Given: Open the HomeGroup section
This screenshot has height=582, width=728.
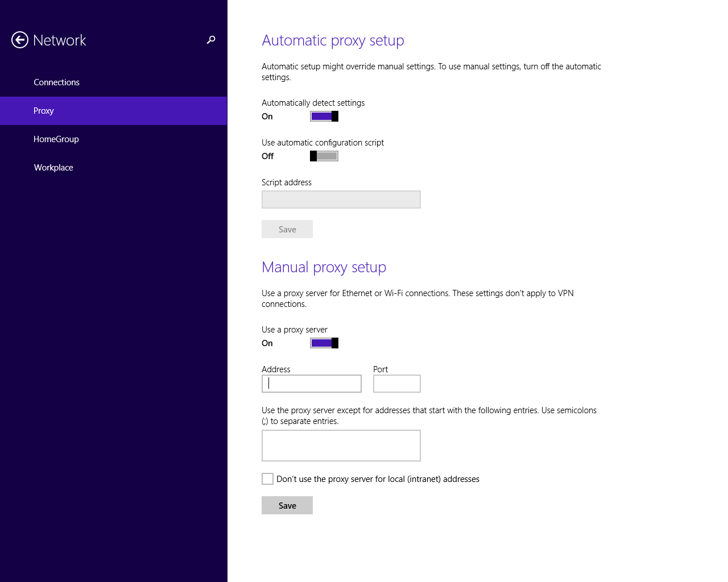Looking at the screenshot, I should (x=114, y=139).
